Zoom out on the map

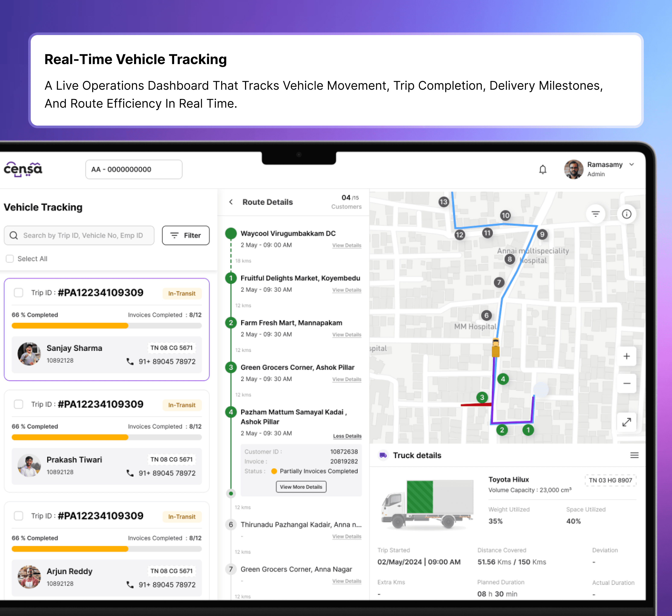point(626,383)
